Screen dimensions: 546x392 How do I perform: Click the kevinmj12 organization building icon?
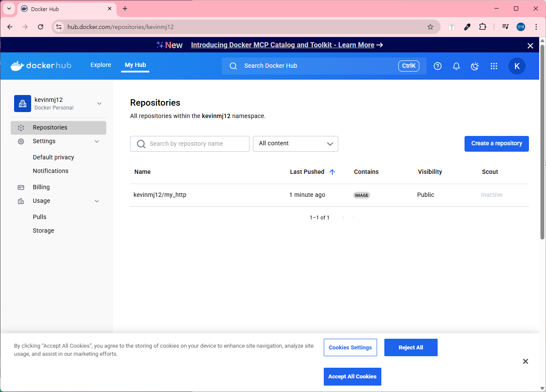[x=23, y=104]
